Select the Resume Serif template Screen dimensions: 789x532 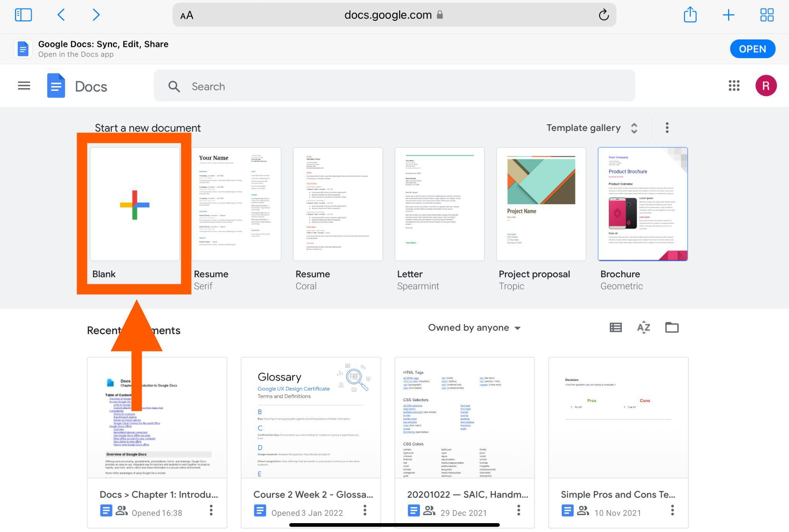(236, 204)
